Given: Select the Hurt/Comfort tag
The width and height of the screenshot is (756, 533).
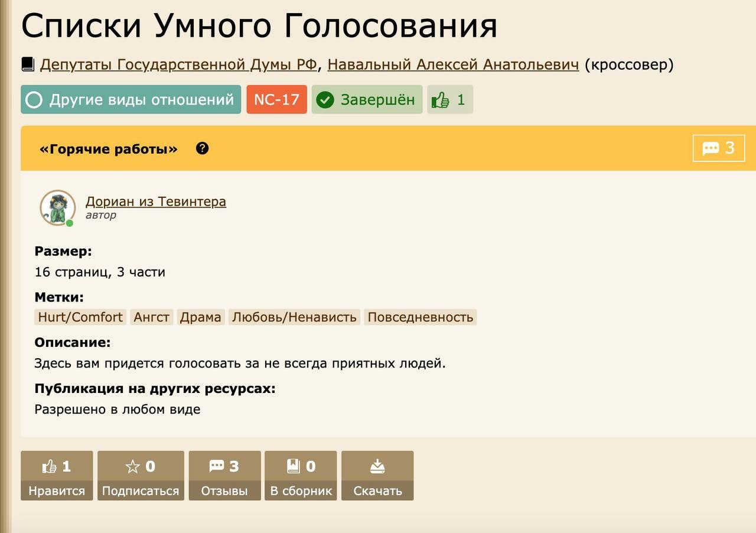Looking at the screenshot, I should click(x=80, y=317).
